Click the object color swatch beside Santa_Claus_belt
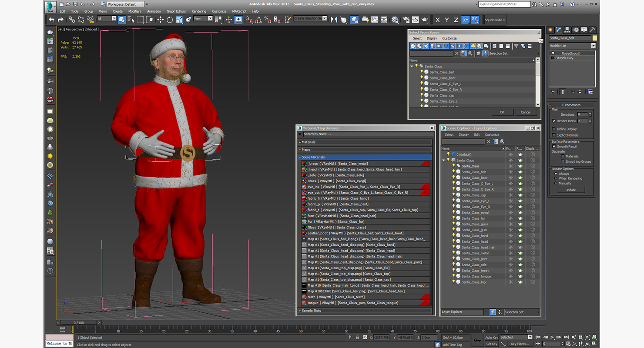The height and width of the screenshot is (348, 644). [594, 38]
